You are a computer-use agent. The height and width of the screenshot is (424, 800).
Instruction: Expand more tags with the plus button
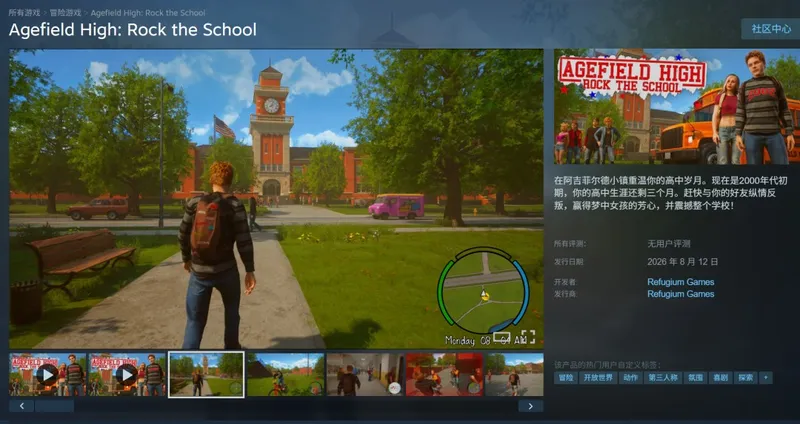click(x=765, y=378)
